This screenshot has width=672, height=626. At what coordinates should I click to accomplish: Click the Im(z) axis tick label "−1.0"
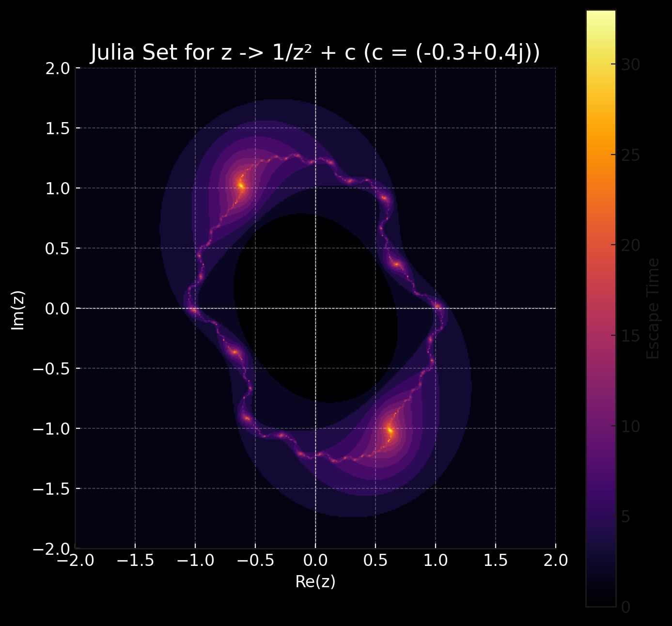pyautogui.click(x=51, y=429)
